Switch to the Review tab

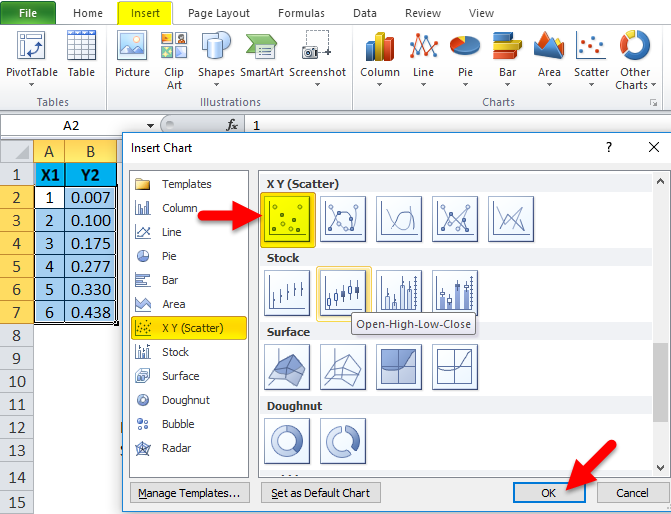pos(423,13)
